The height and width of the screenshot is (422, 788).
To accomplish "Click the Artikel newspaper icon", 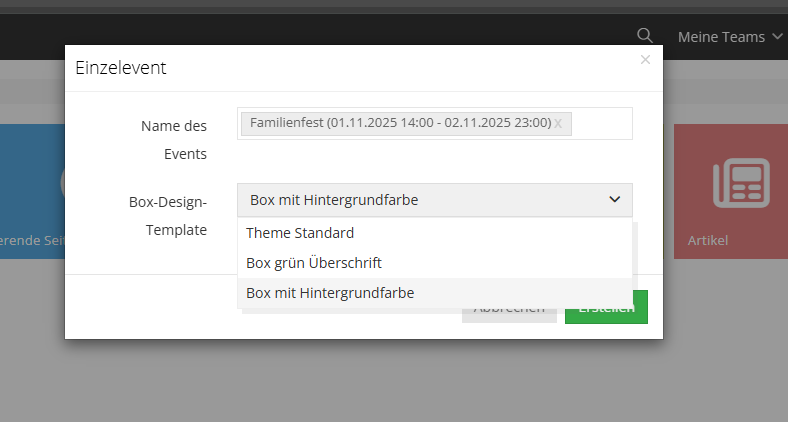I will coord(741,183).
